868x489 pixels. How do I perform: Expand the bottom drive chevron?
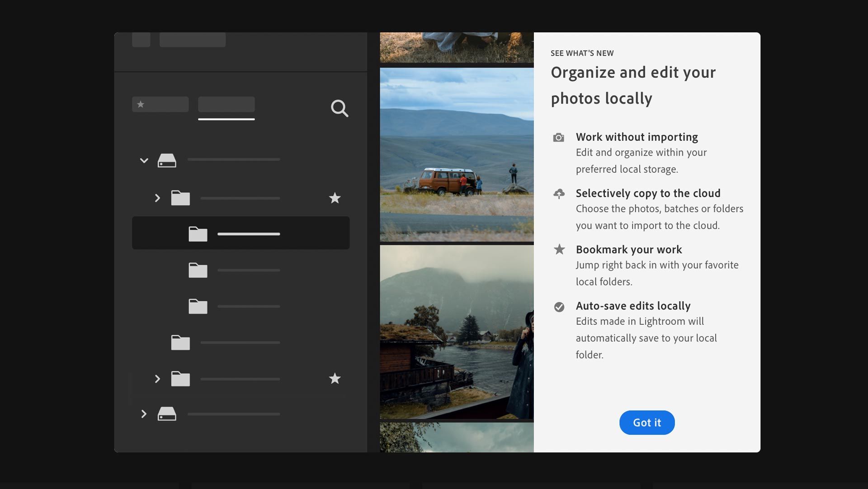click(x=144, y=414)
